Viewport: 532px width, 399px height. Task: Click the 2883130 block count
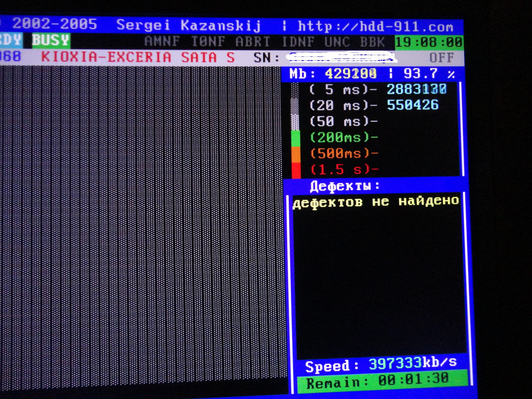[x=417, y=89]
